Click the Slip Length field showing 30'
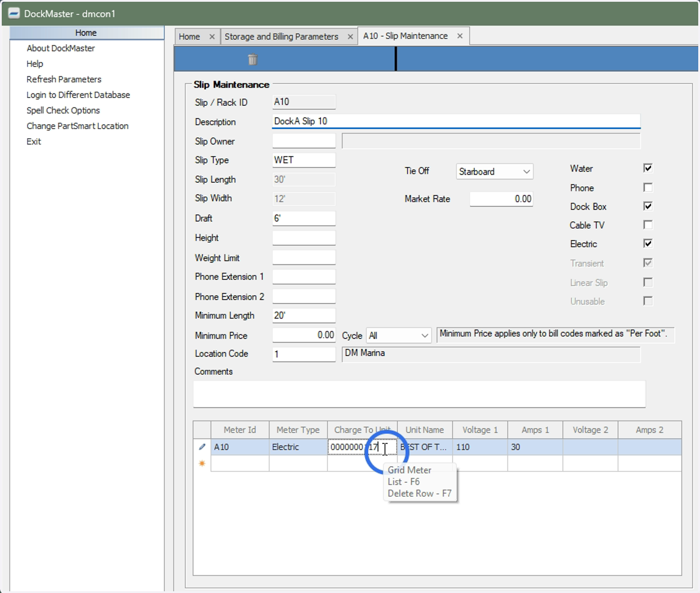Viewport: 700px width, 593px height. point(304,179)
